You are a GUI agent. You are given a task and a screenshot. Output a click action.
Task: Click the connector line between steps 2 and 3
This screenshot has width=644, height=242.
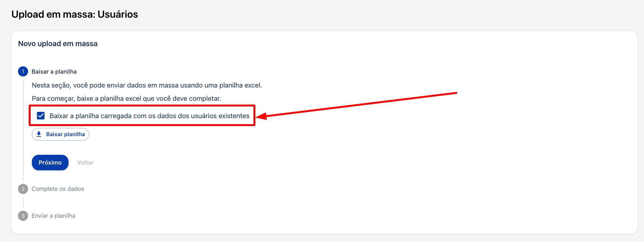click(23, 202)
